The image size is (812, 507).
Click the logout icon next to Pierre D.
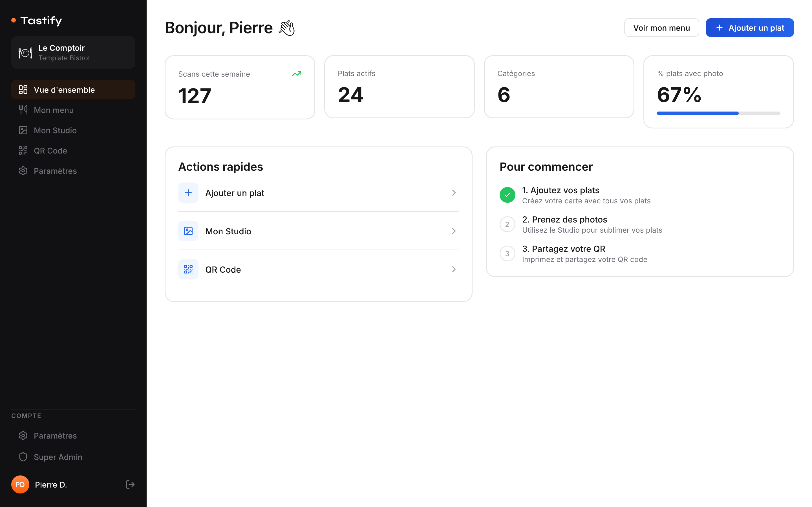click(130, 484)
